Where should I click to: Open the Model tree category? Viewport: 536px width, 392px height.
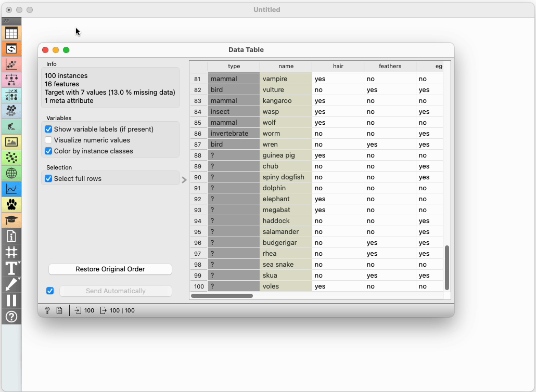11,80
